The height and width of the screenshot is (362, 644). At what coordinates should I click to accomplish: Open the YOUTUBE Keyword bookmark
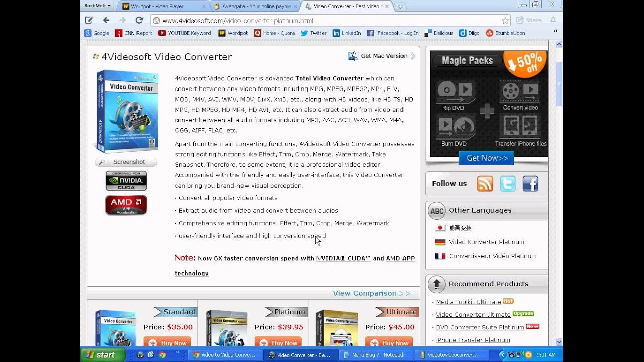tap(185, 33)
